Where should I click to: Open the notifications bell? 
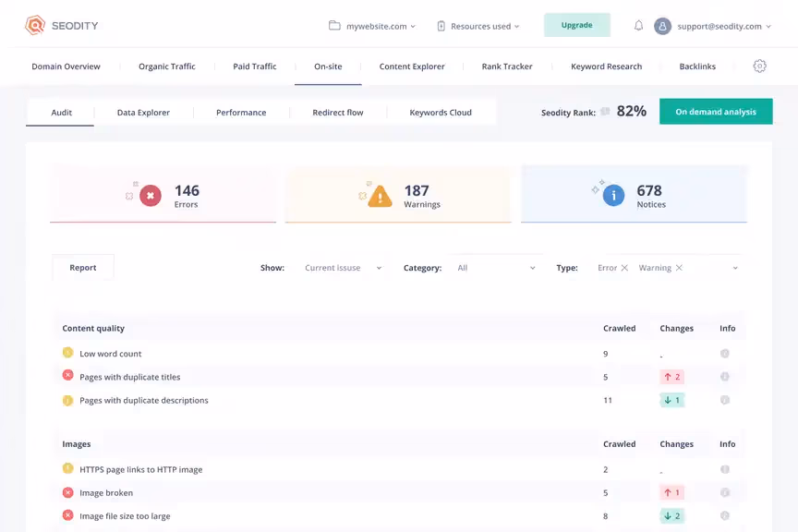638,26
